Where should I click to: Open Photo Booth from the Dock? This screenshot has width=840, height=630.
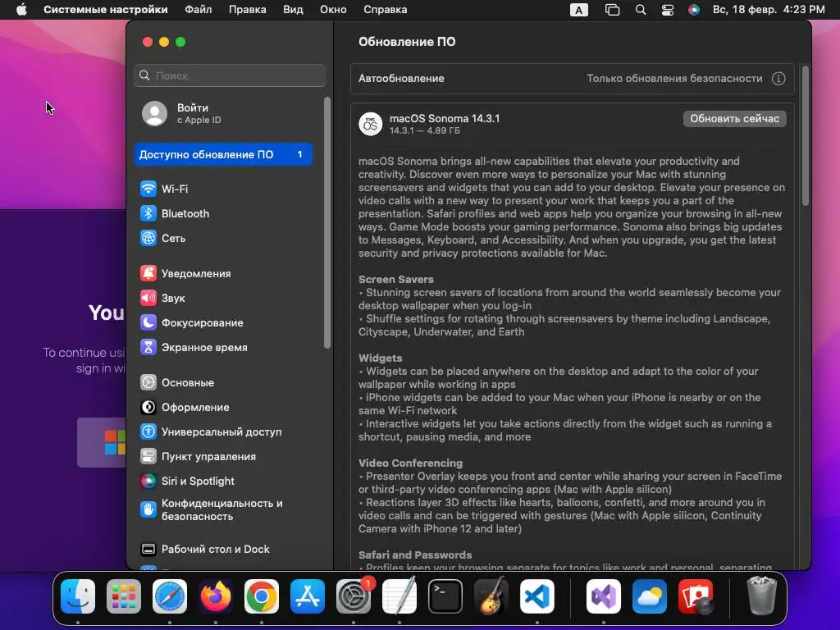click(696, 596)
